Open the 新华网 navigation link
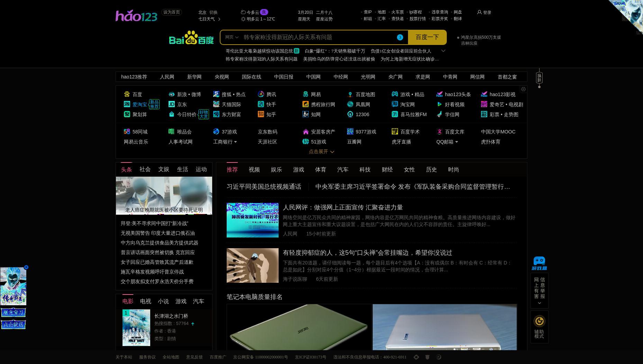Image resolution: width=643 pixels, height=364 pixels. (x=194, y=77)
